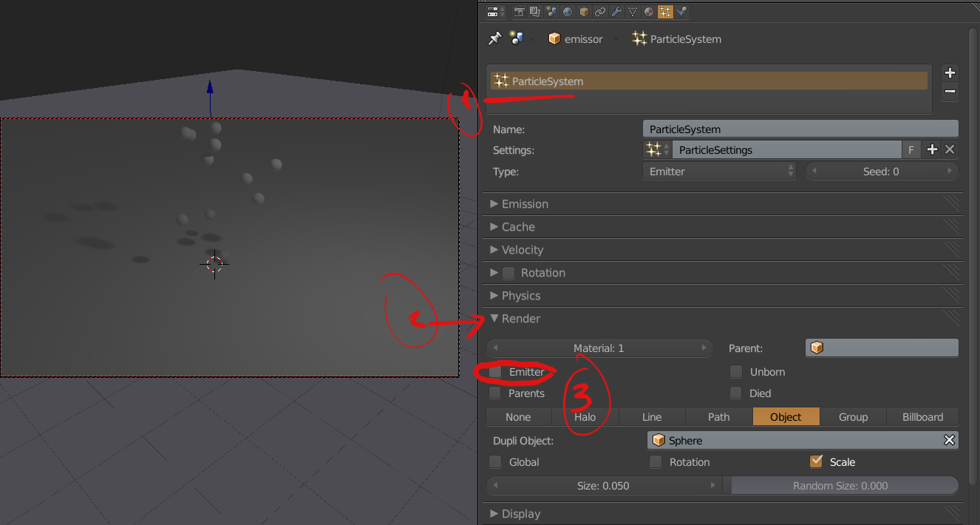
Task: Click the ParticleSettings name field
Action: 786,150
